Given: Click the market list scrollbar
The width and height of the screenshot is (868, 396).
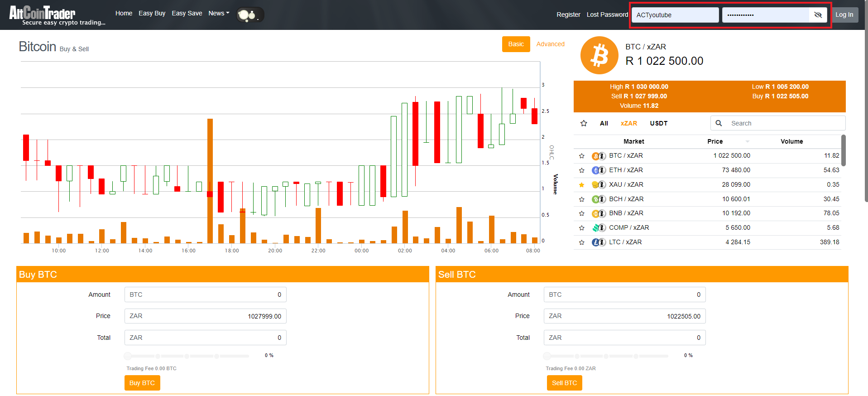Looking at the screenshot, I should (844, 150).
